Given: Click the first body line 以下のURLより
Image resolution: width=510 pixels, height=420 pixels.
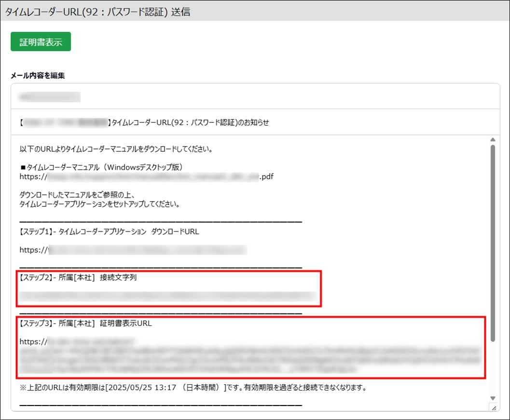Looking at the screenshot, I should tap(116, 149).
